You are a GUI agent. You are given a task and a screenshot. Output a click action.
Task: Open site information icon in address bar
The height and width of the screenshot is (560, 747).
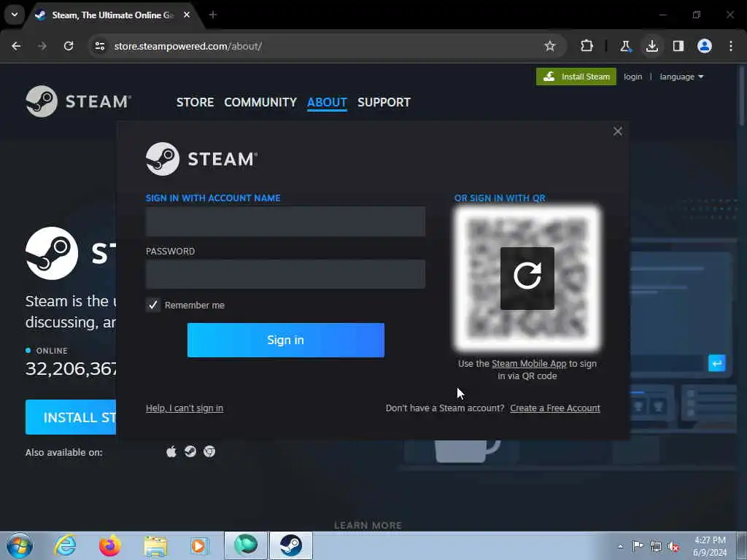point(99,46)
